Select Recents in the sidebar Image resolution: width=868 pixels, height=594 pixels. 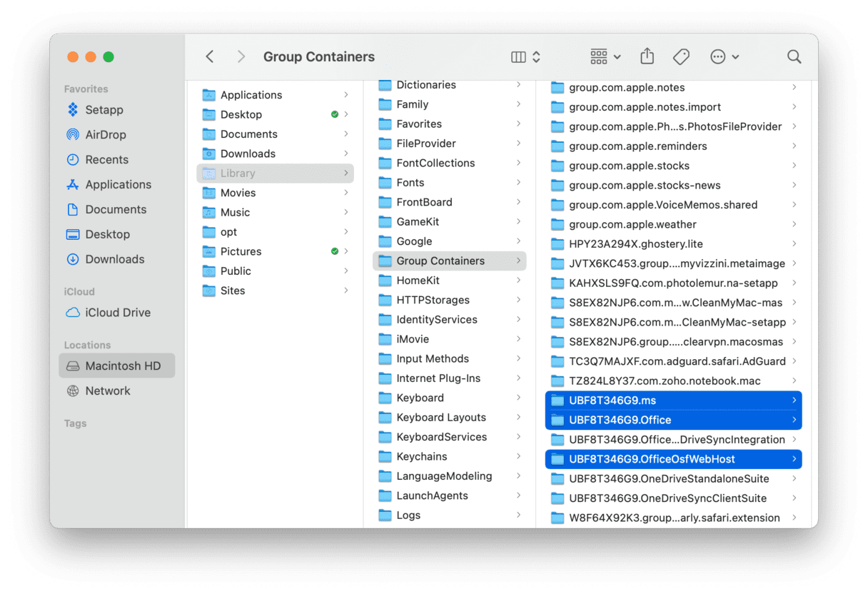(106, 160)
